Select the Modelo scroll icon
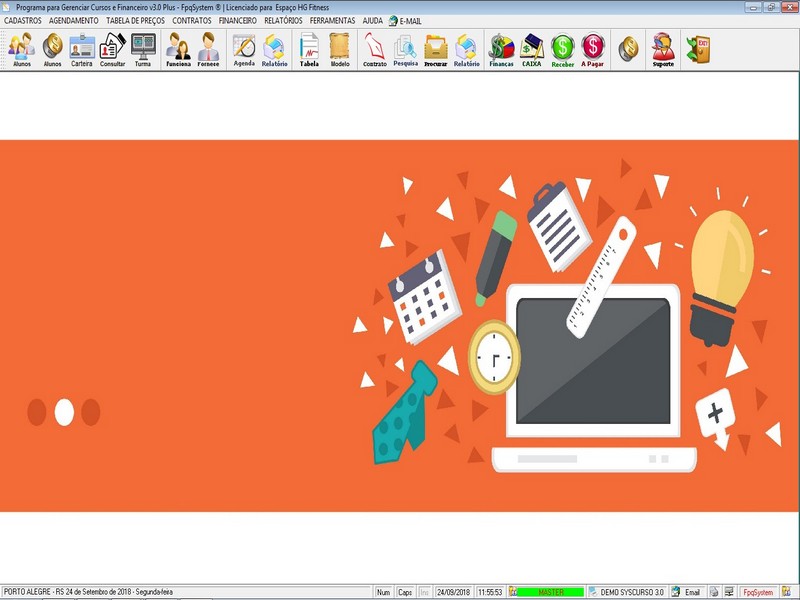The image size is (800, 600). [x=340, y=49]
